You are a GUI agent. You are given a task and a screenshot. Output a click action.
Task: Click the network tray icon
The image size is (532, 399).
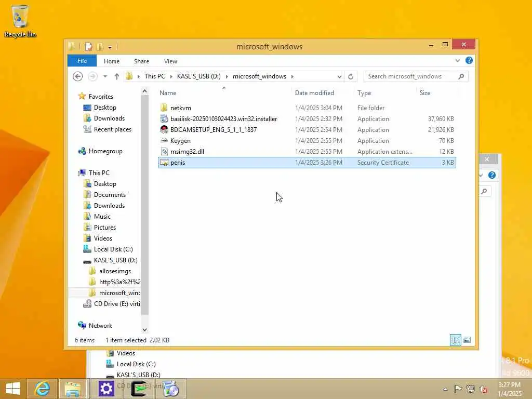pyautogui.click(x=471, y=389)
